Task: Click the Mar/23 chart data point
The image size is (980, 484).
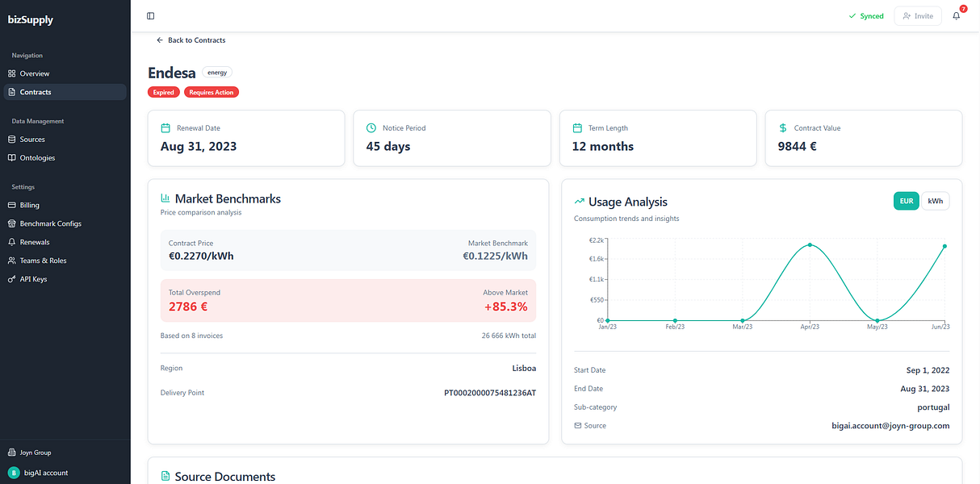Action: 743,320
